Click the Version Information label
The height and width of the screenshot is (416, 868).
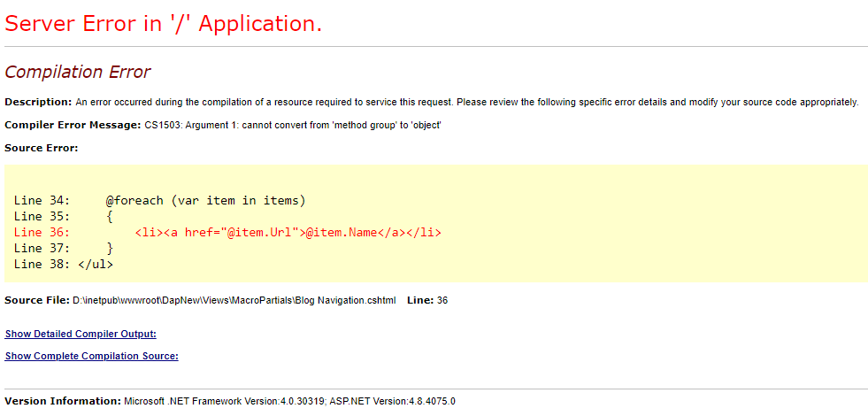tap(62, 401)
